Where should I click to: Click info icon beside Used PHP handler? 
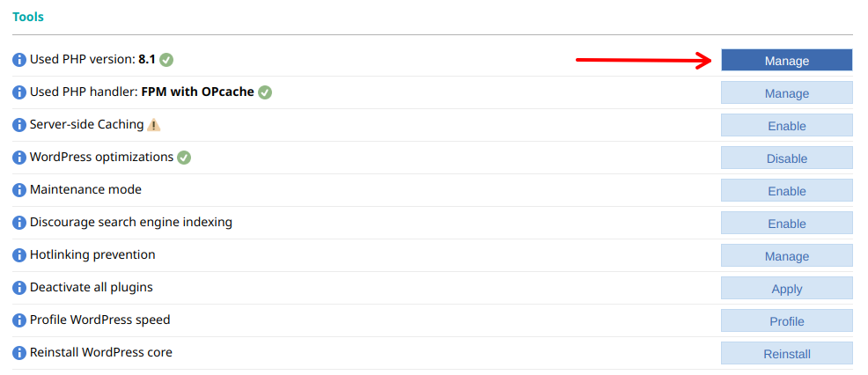coord(19,92)
